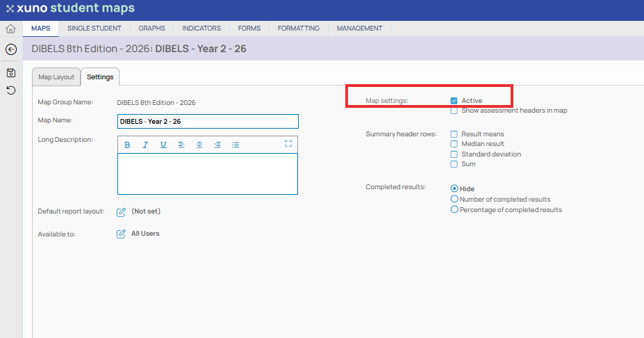This screenshot has width=644, height=338.
Task: Click the back arrow circle icon
Action: click(x=11, y=49)
